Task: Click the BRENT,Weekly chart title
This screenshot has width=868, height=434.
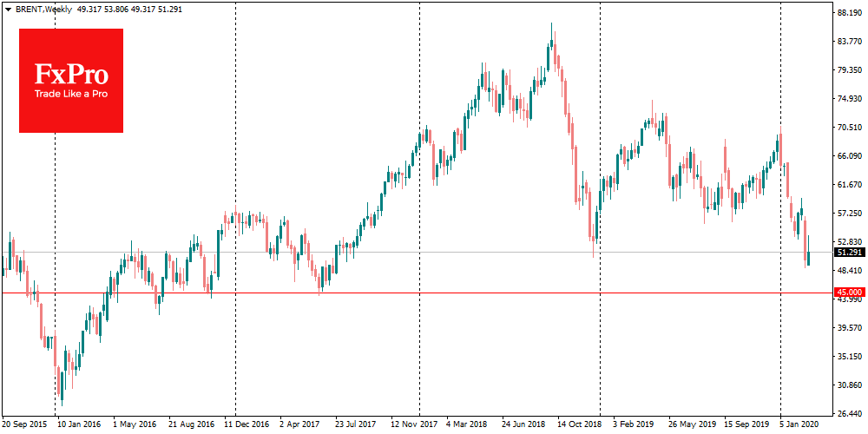Action: 43,7
